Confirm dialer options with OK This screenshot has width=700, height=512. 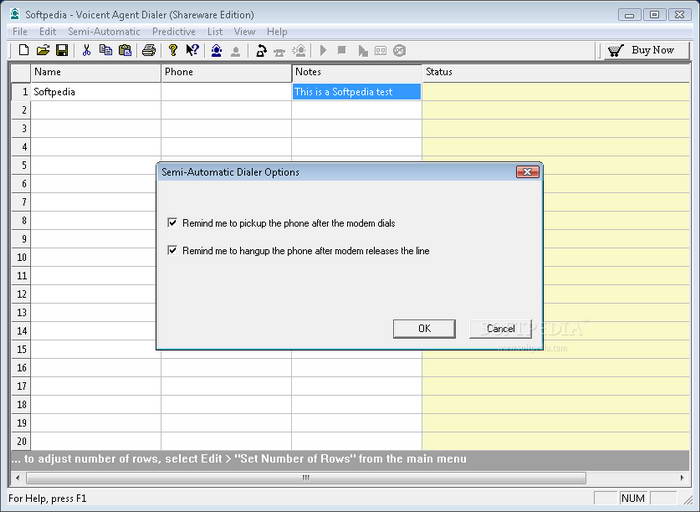click(424, 329)
